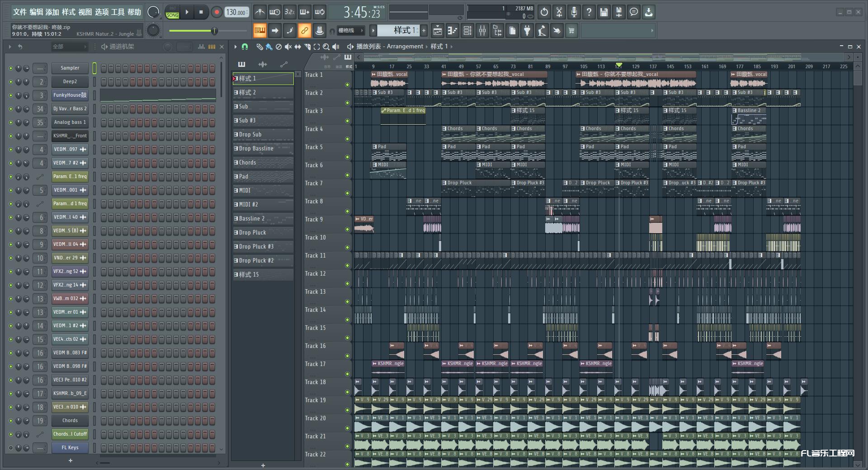Image resolution: width=868 pixels, height=470 pixels.
Task: Toggle the recording countdown icon
Action: click(290, 12)
